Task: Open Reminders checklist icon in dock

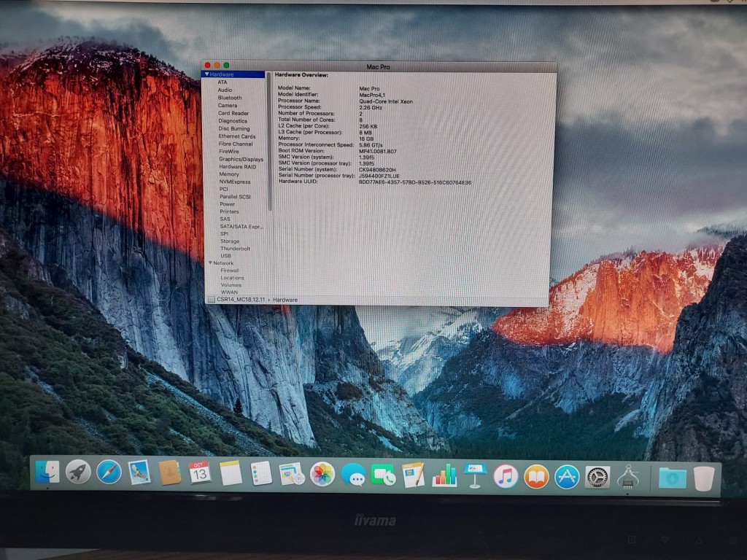Action: coord(261,474)
